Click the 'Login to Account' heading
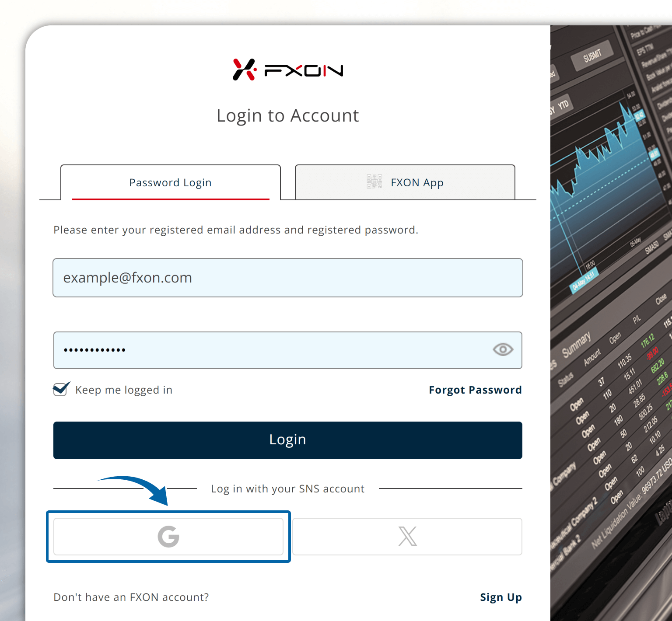This screenshot has height=621, width=672. 288,116
